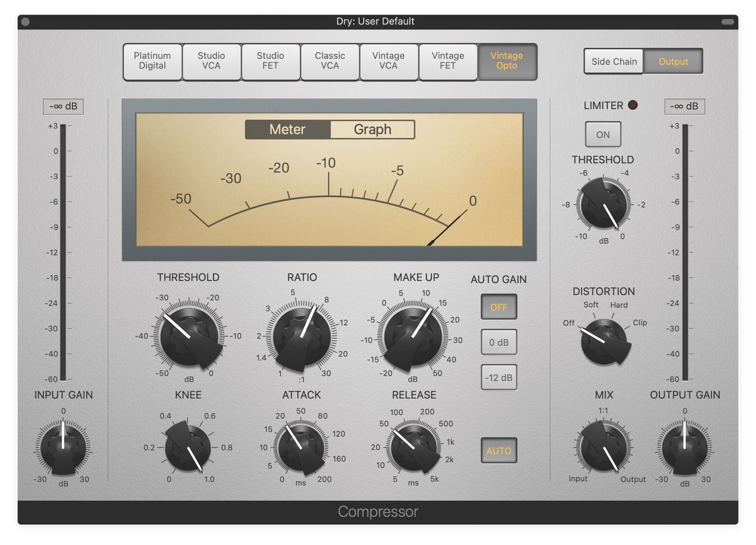The image size is (756, 545).
Task: Select the Meter display mode
Action: pos(287,129)
